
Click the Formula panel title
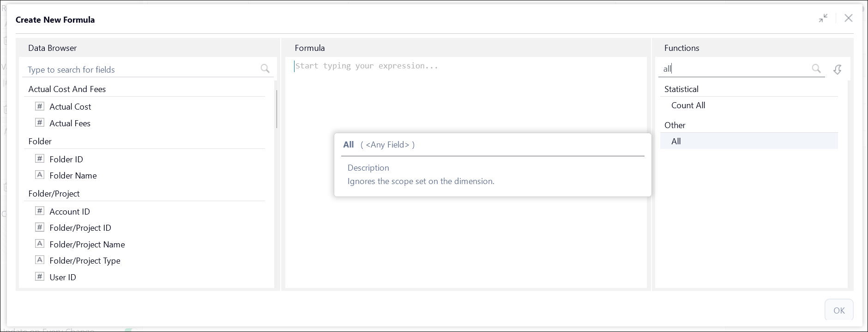[x=309, y=48]
